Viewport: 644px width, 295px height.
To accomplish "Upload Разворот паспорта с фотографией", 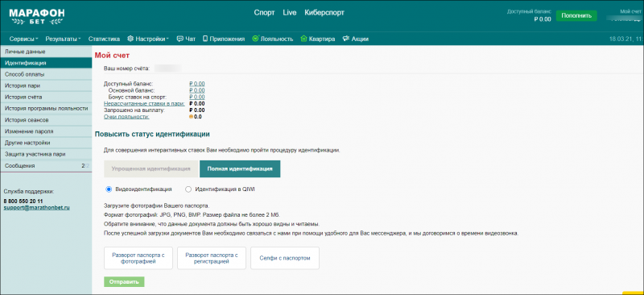I will pyautogui.click(x=138, y=258).
